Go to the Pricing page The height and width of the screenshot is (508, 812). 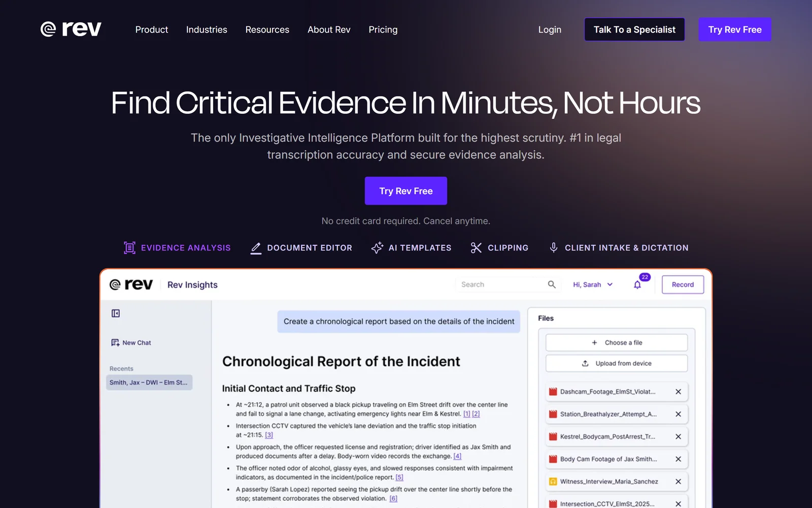[x=383, y=29]
